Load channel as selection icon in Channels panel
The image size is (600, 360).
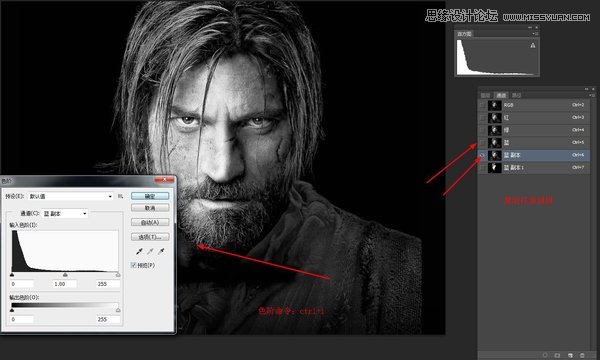coord(545,355)
